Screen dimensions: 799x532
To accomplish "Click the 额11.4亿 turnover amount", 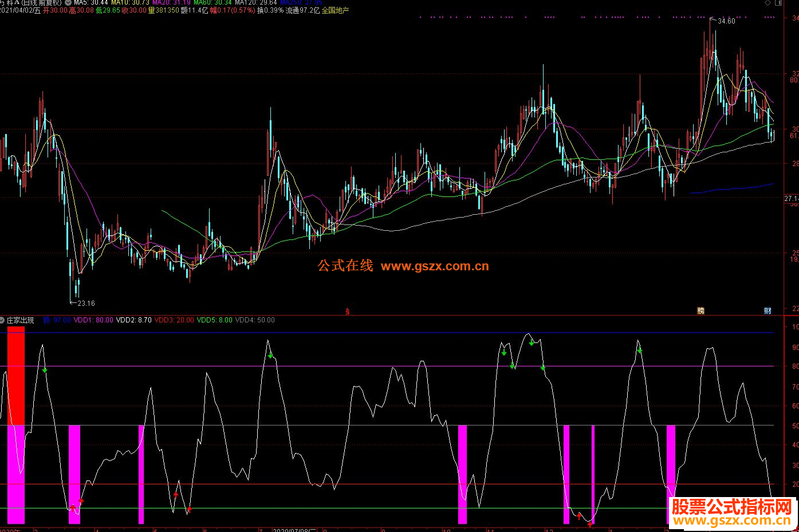I will click(195, 10).
